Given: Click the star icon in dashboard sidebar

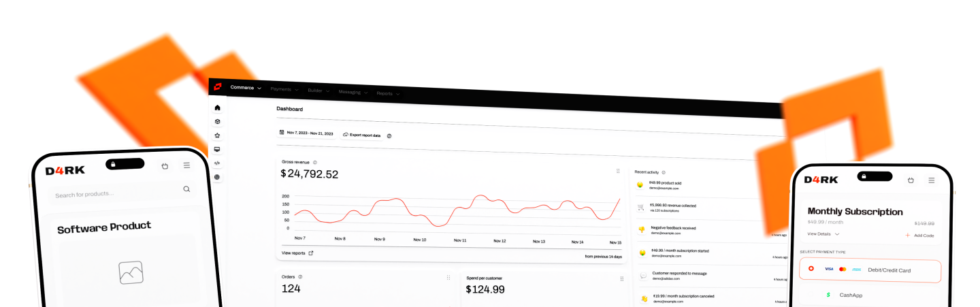Looking at the screenshot, I should pos(217,135).
